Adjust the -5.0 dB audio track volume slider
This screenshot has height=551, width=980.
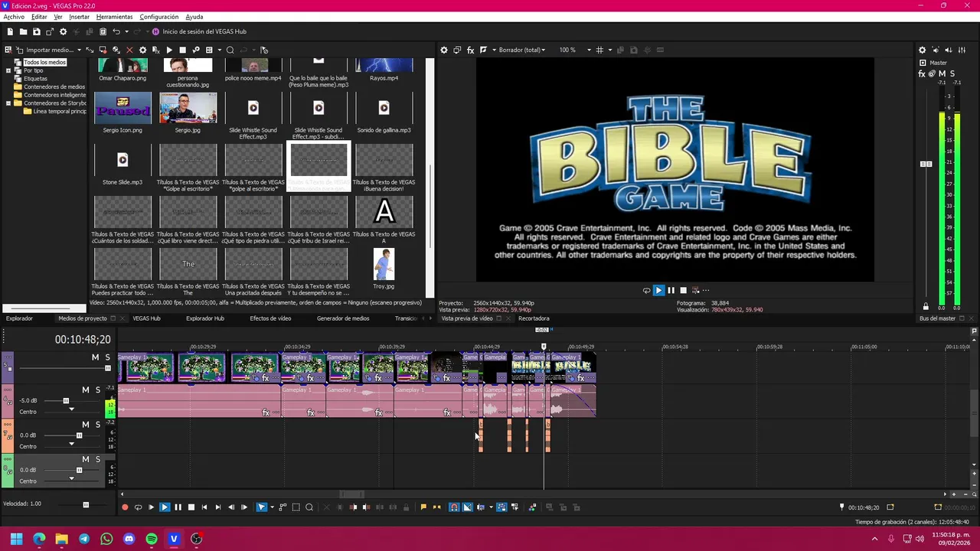point(66,401)
